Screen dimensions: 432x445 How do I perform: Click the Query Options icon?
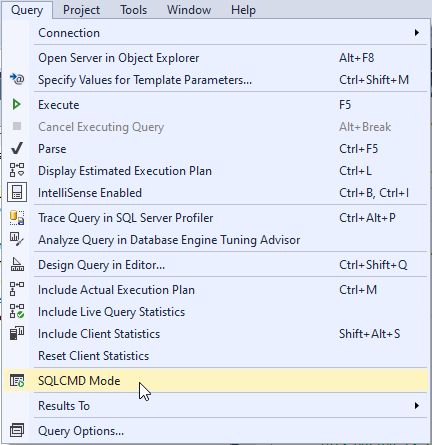click(17, 430)
